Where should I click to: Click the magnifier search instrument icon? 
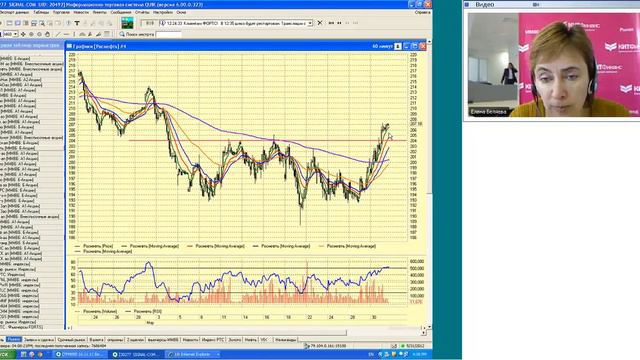[122, 34]
